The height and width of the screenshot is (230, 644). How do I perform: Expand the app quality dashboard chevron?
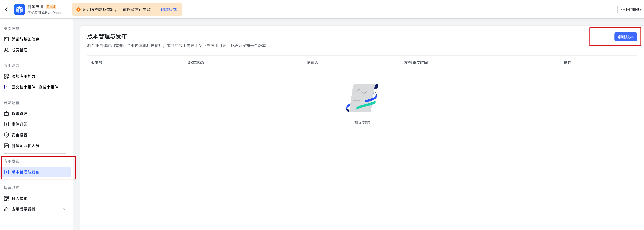tap(64, 209)
